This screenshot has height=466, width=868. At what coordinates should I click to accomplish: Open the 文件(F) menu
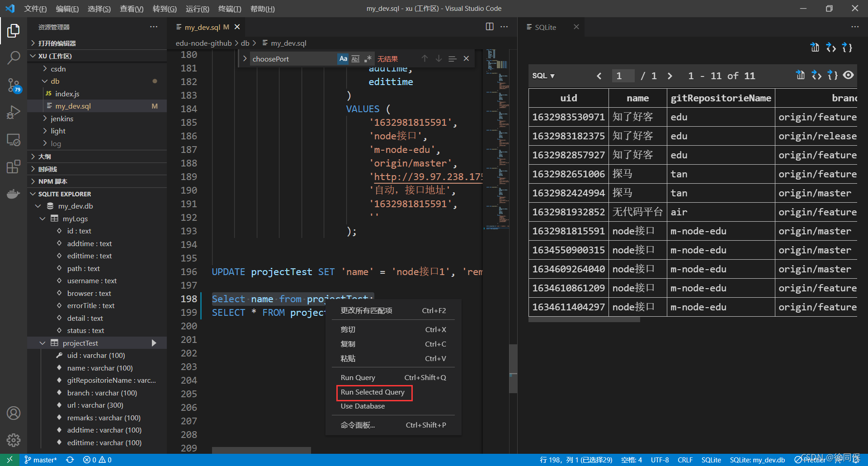(35, 9)
